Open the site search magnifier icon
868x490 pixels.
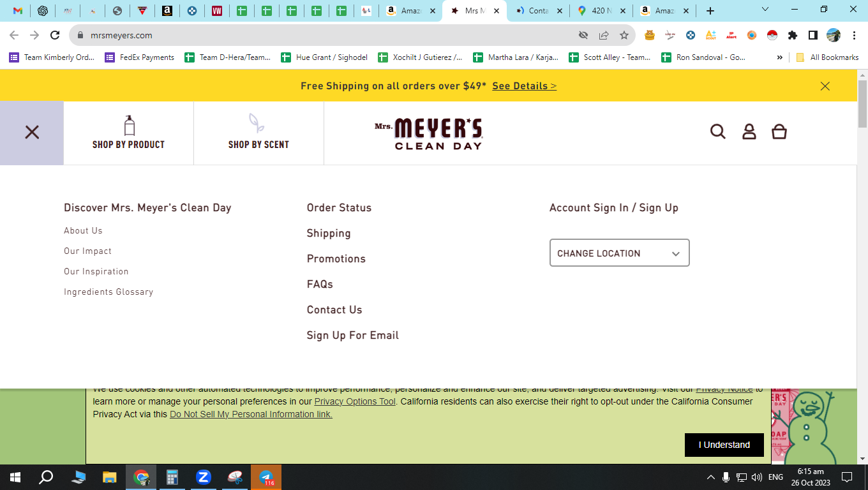(x=718, y=131)
